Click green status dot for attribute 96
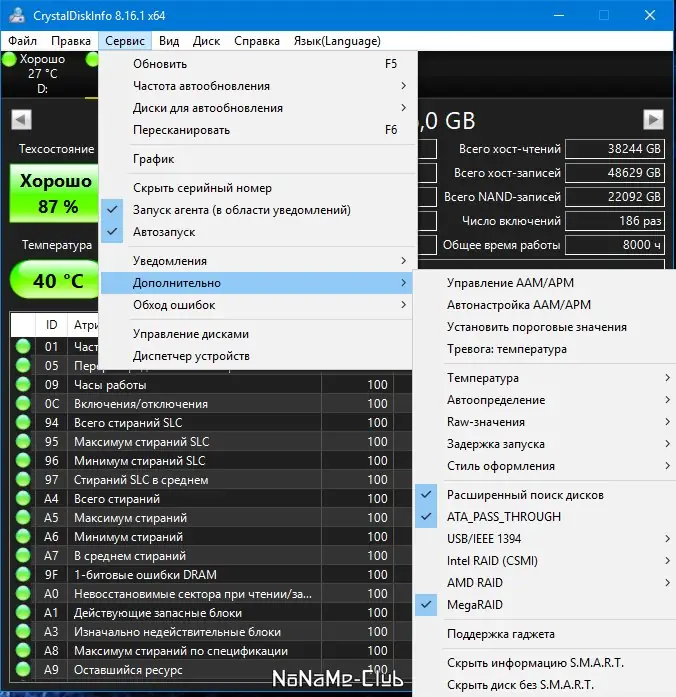The image size is (676, 697). click(23, 461)
